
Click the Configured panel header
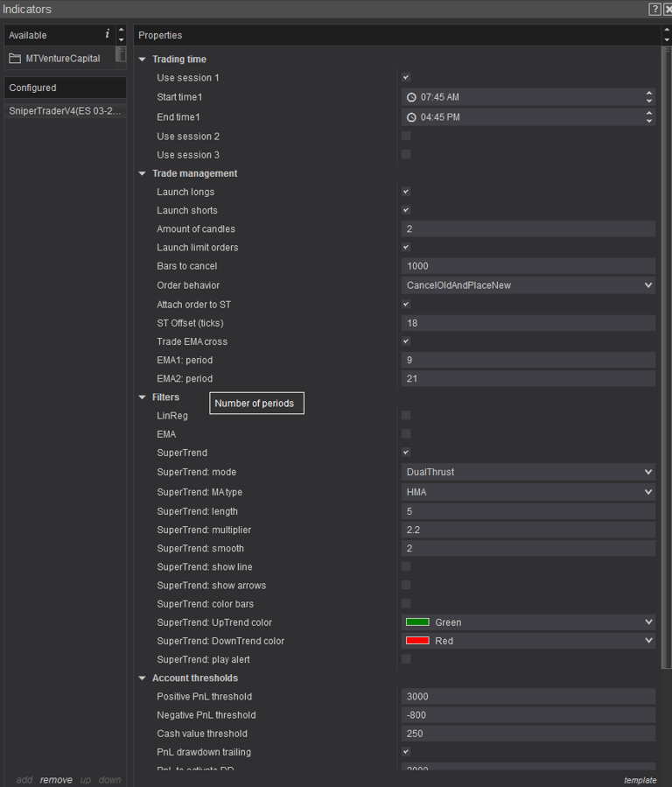click(65, 88)
